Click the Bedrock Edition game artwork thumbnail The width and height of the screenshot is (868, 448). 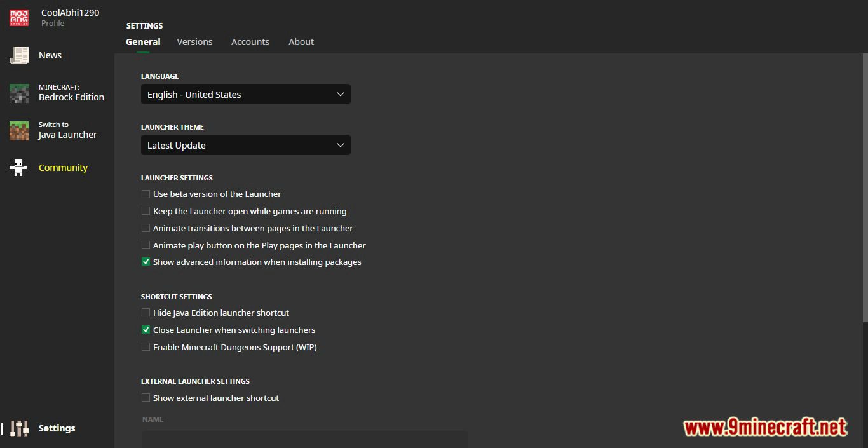point(18,92)
